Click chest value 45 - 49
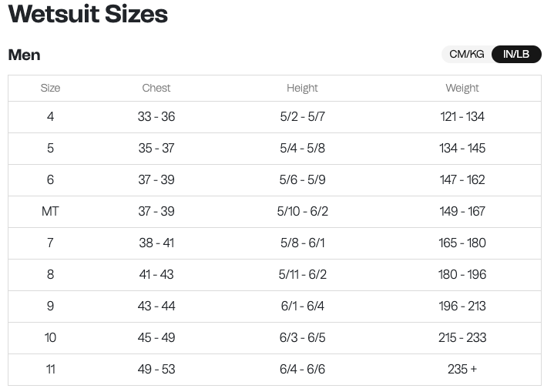 point(156,337)
